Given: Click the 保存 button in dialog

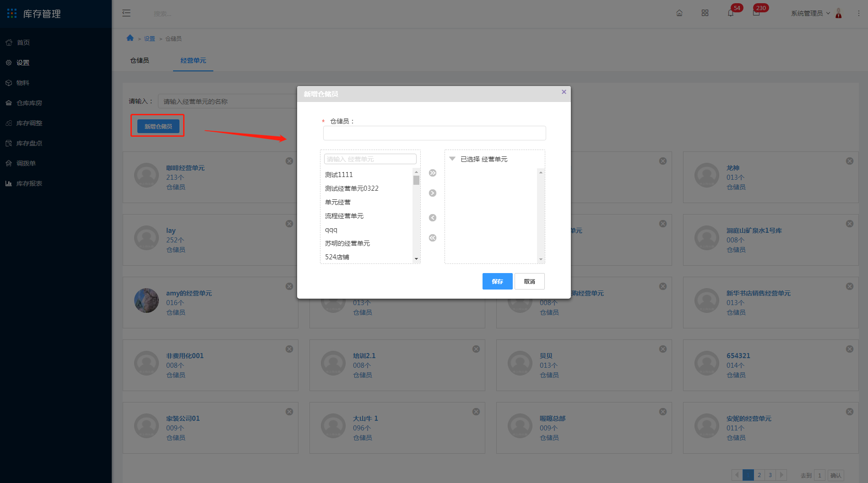Looking at the screenshot, I should tap(497, 281).
